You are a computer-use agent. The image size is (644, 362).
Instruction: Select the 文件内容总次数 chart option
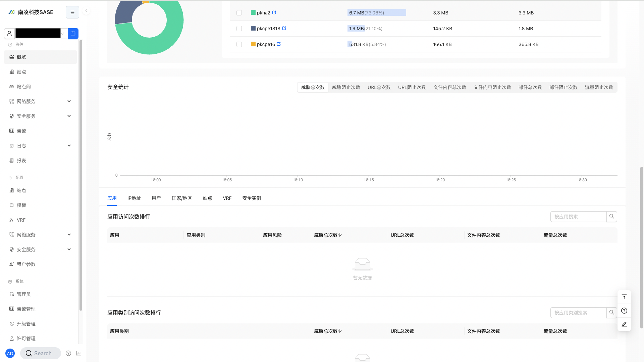tap(450, 87)
